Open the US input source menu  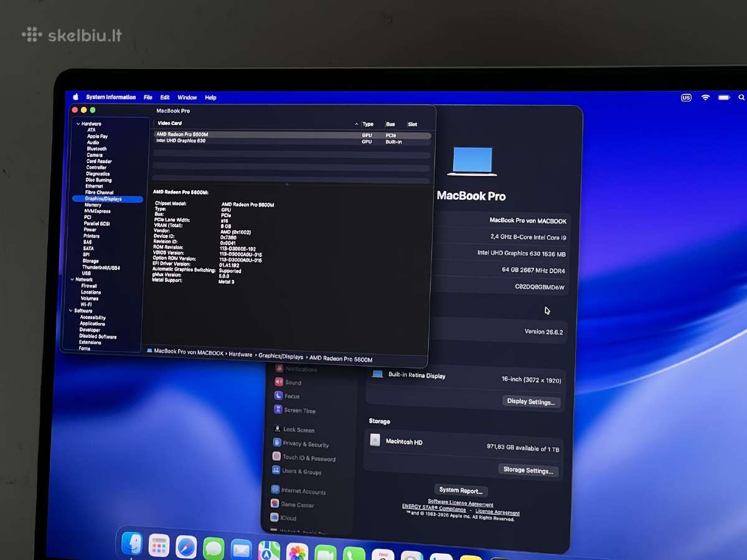[686, 98]
